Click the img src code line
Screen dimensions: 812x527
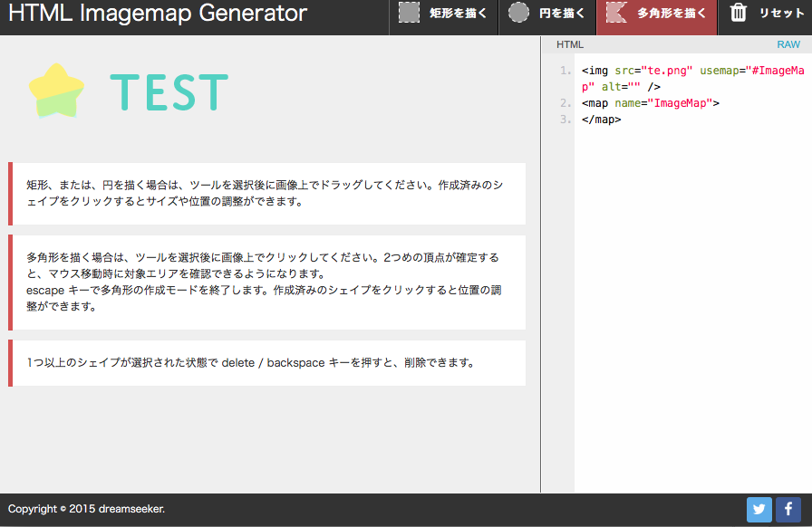pos(692,79)
